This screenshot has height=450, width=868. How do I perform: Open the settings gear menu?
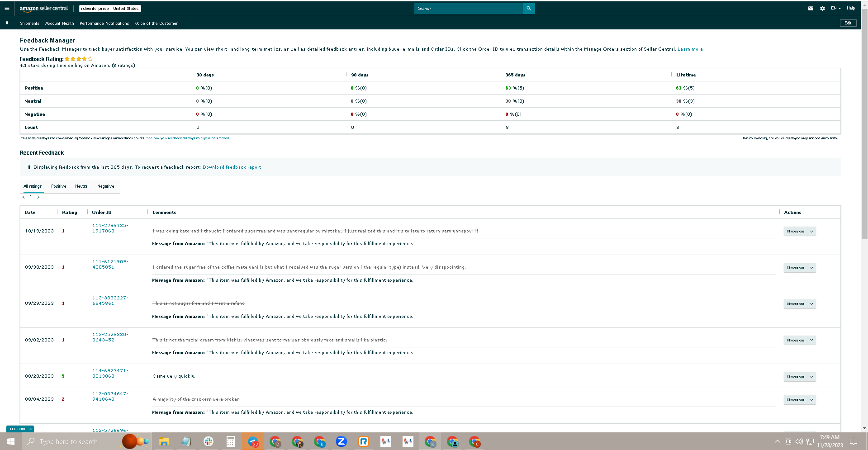(822, 8)
